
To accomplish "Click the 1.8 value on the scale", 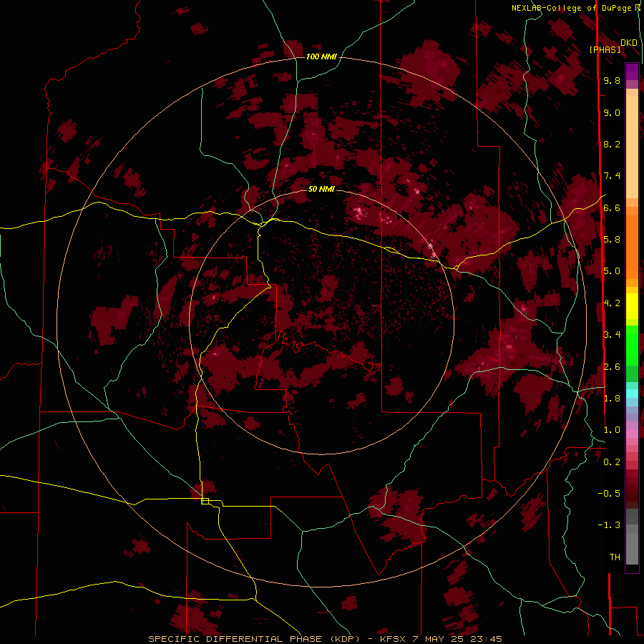I will click(612, 399).
